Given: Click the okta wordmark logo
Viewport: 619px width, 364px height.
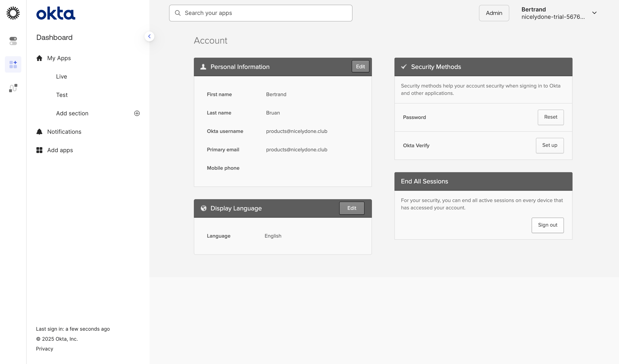Looking at the screenshot, I should [x=56, y=13].
